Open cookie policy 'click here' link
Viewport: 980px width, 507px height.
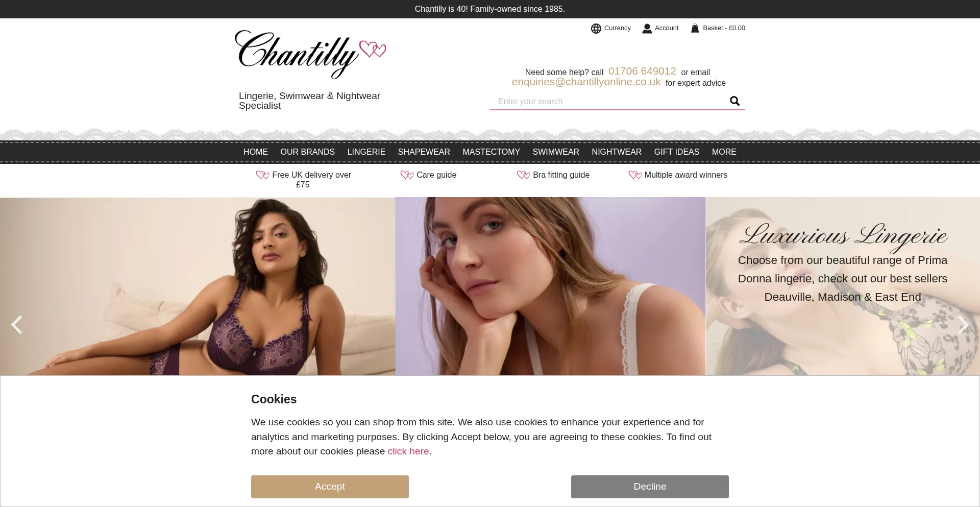tap(408, 451)
